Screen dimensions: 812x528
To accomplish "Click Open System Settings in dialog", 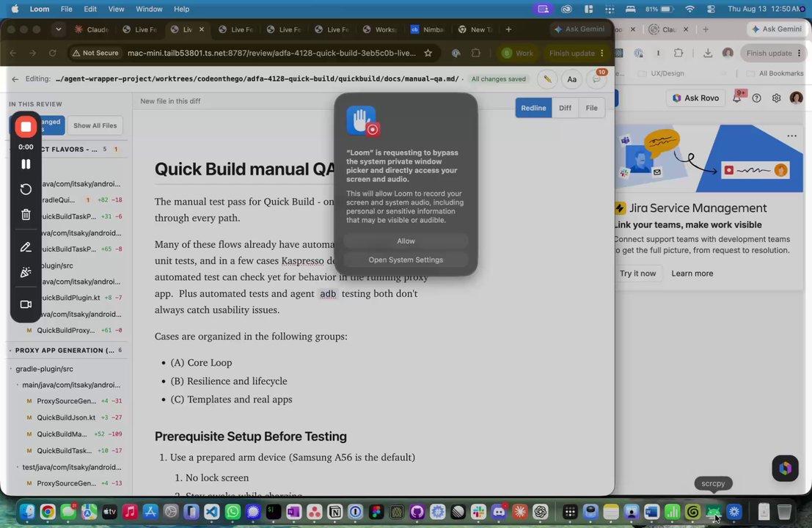I will (406, 260).
